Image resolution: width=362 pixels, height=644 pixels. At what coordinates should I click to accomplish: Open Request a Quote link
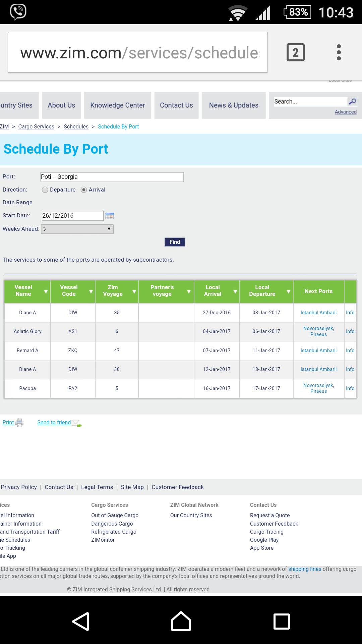(x=270, y=516)
